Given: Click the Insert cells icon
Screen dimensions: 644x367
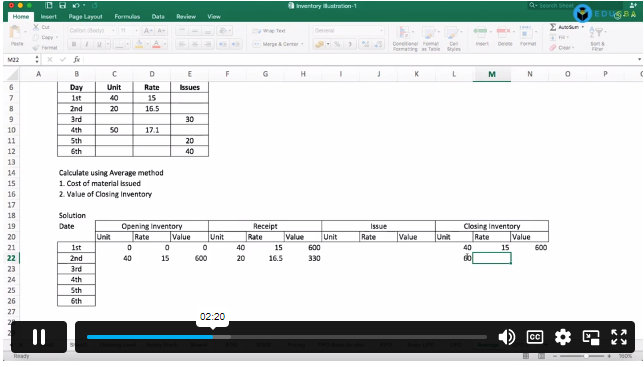Looking at the screenshot, I should pos(480,32).
